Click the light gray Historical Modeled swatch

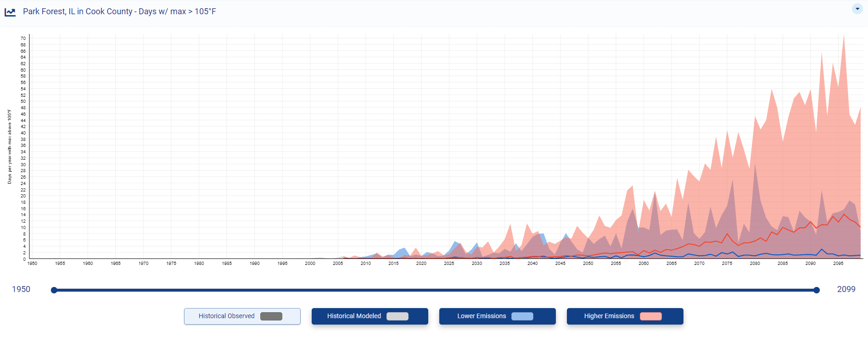398,316
